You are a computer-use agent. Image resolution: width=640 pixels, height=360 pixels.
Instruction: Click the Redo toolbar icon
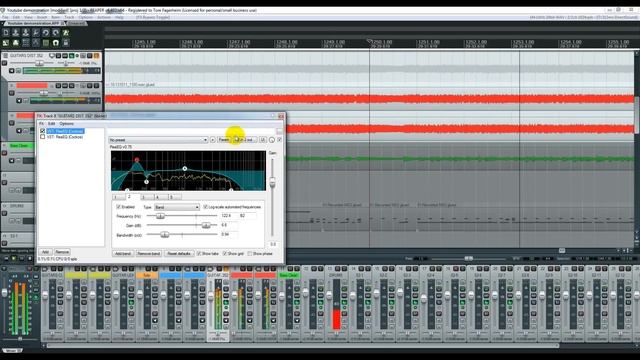pyautogui.click(x=56, y=33)
